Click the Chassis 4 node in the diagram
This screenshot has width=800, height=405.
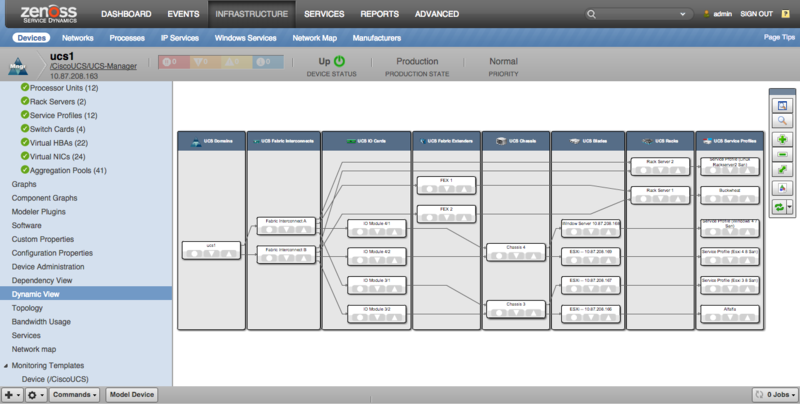pyautogui.click(x=516, y=252)
